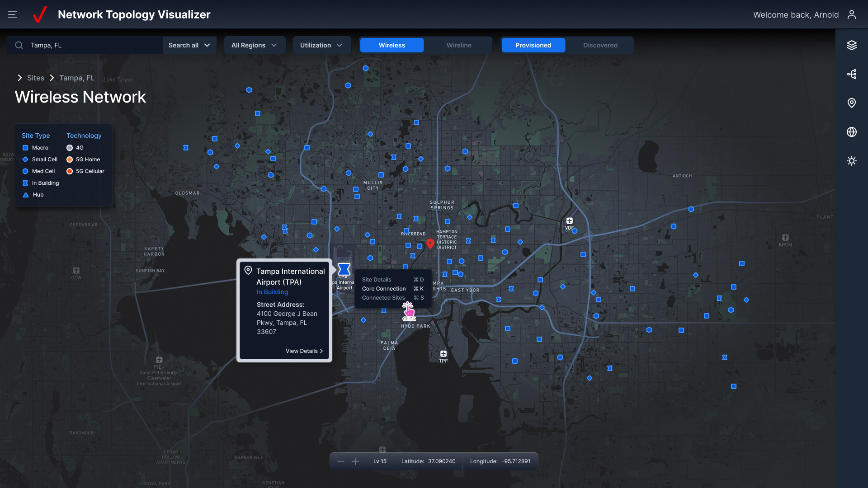Select the 5G Home technology option
868x488 pixels.
(83, 160)
